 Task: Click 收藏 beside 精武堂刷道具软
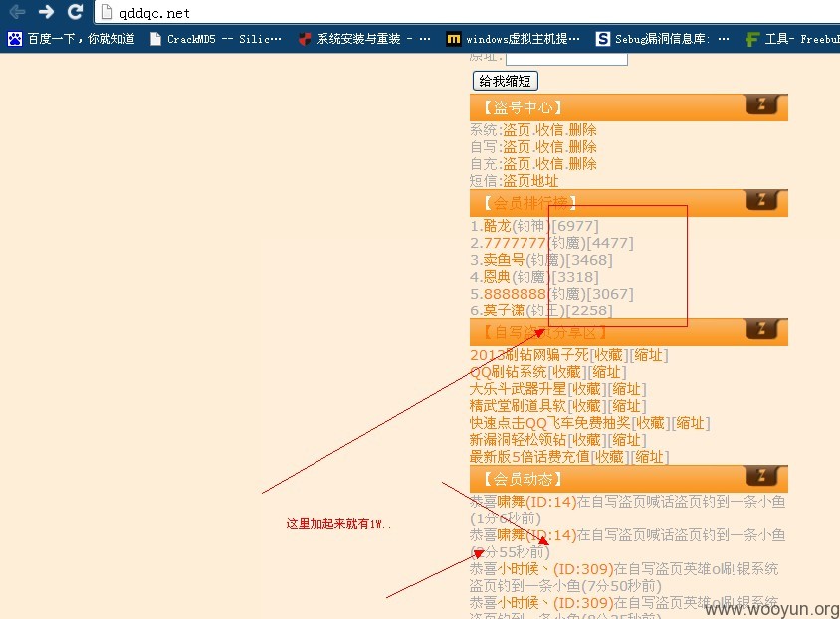pyautogui.click(x=586, y=406)
